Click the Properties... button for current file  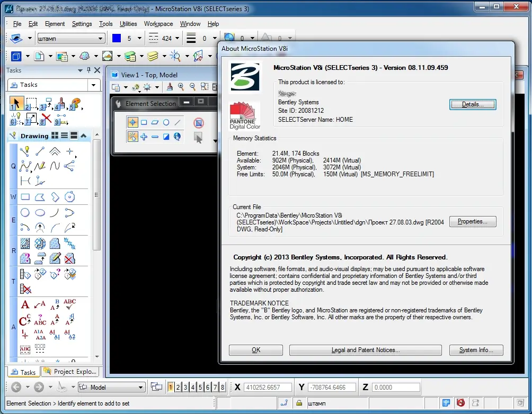pos(473,221)
